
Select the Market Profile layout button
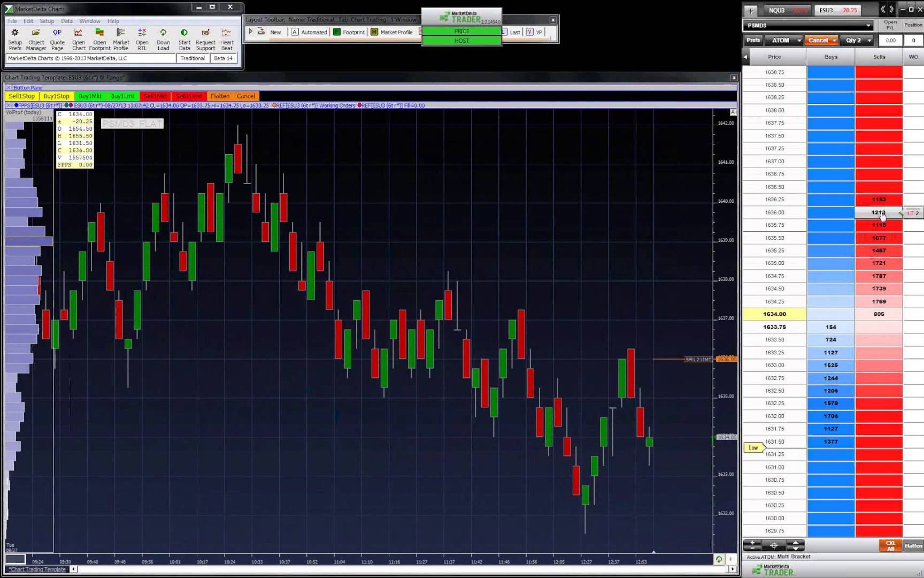pyautogui.click(x=392, y=32)
